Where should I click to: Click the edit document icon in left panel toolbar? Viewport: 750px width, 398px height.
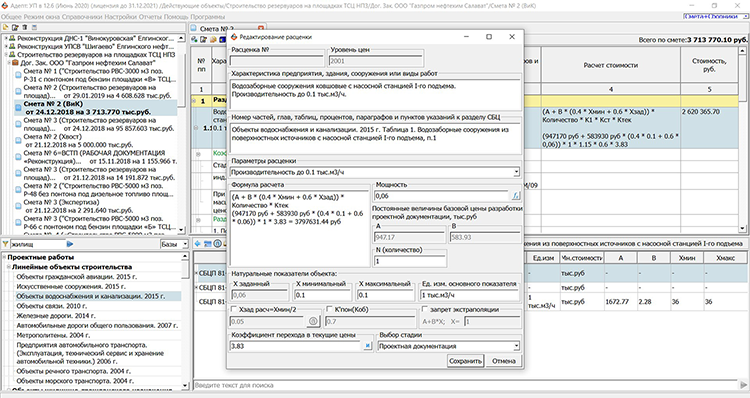tap(15, 28)
